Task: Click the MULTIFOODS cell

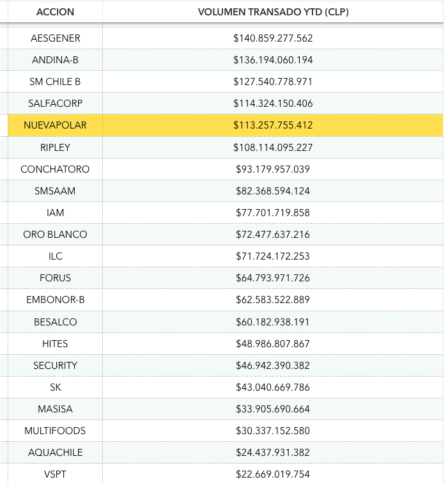Action: (55, 430)
